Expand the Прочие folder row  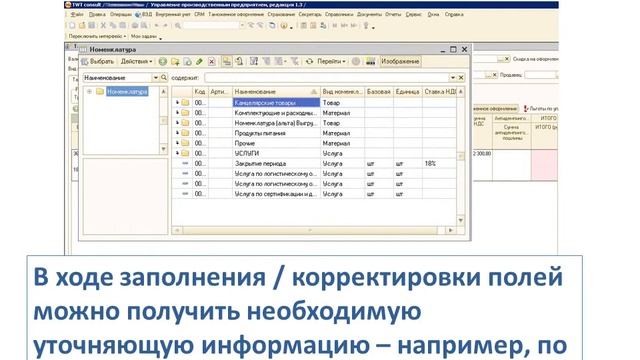click(x=177, y=143)
